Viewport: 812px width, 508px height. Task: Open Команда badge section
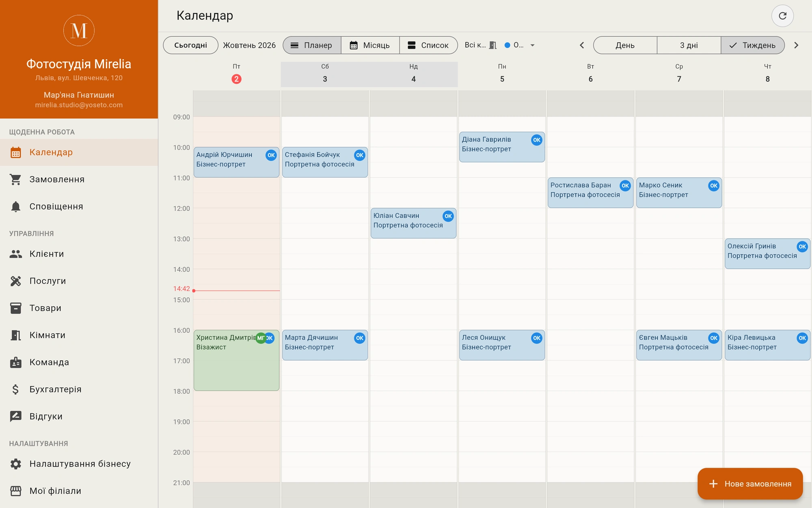[x=79, y=362]
